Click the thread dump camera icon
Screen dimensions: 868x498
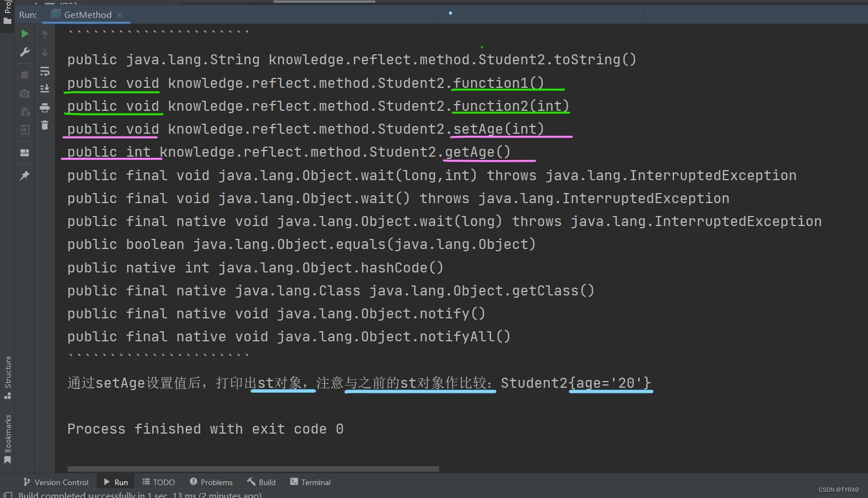pyautogui.click(x=25, y=93)
